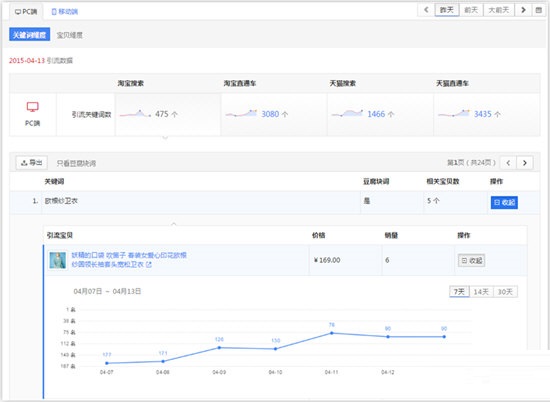The height and width of the screenshot is (402, 550).
Task: Switch to the PC端 tab
Action: 26,12
